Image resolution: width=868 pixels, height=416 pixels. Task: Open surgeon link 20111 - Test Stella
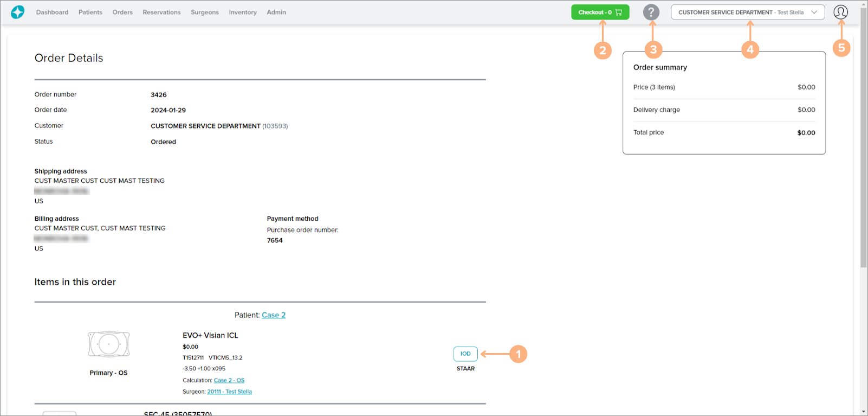[229, 392]
